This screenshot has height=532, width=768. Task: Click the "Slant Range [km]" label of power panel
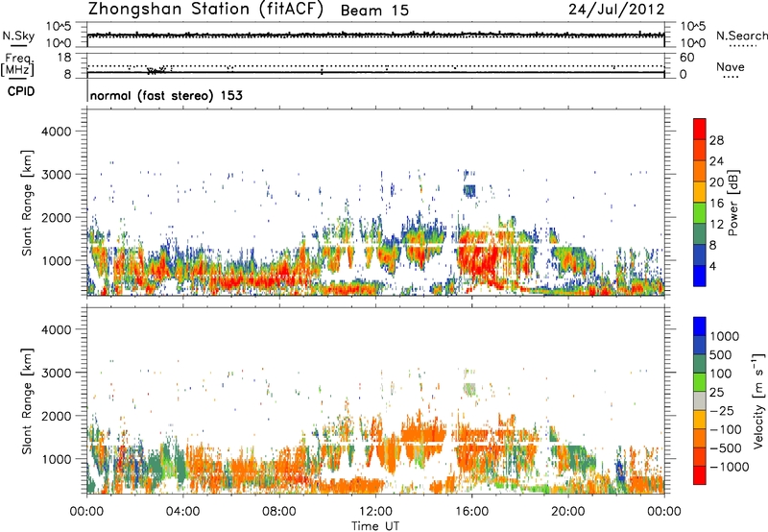pos(27,203)
